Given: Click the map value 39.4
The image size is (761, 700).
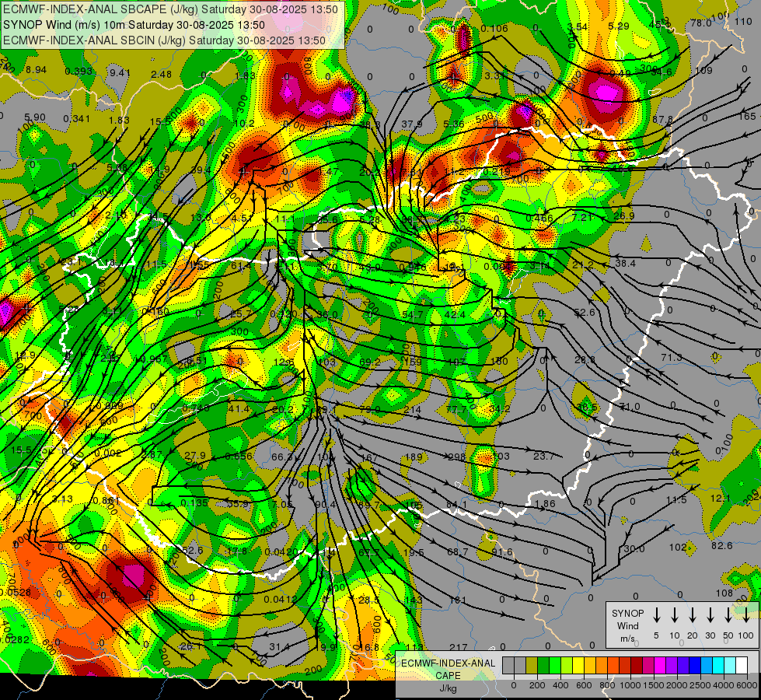Looking at the screenshot, I should pos(201,170).
